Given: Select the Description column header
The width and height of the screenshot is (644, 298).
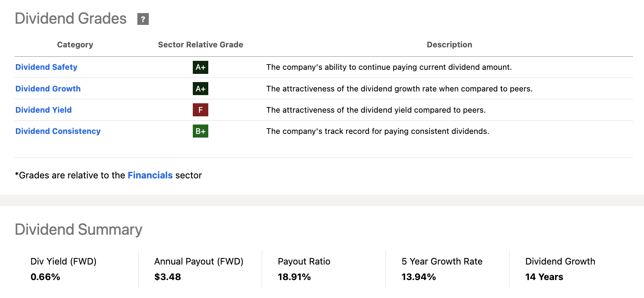Looking at the screenshot, I should tap(450, 44).
